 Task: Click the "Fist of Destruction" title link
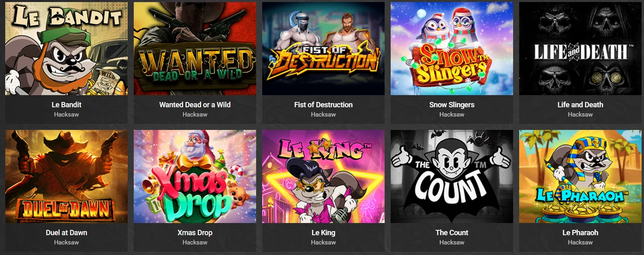[323, 105]
